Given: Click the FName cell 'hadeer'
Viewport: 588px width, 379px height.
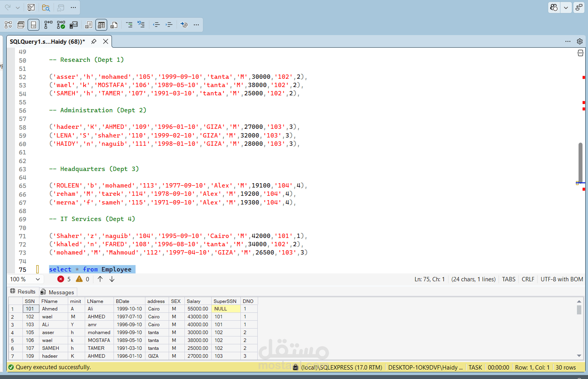Looking at the screenshot, I should pos(54,356).
